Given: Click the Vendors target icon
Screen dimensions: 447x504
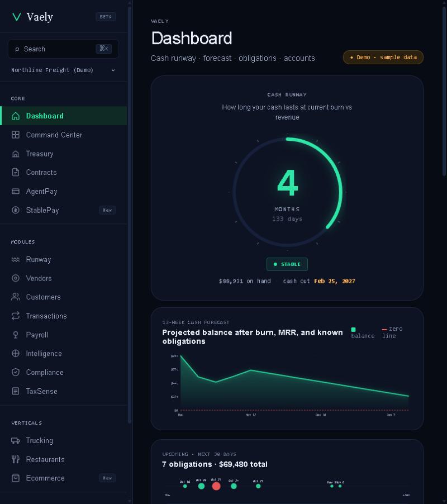Looking at the screenshot, I should pyautogui.click(x=16, y=278).
